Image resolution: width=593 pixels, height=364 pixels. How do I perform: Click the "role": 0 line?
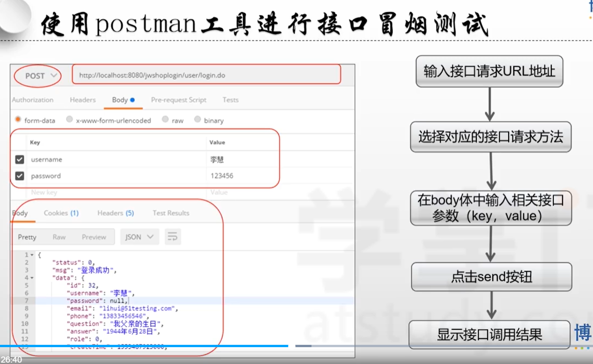click(x=84, y=339)
